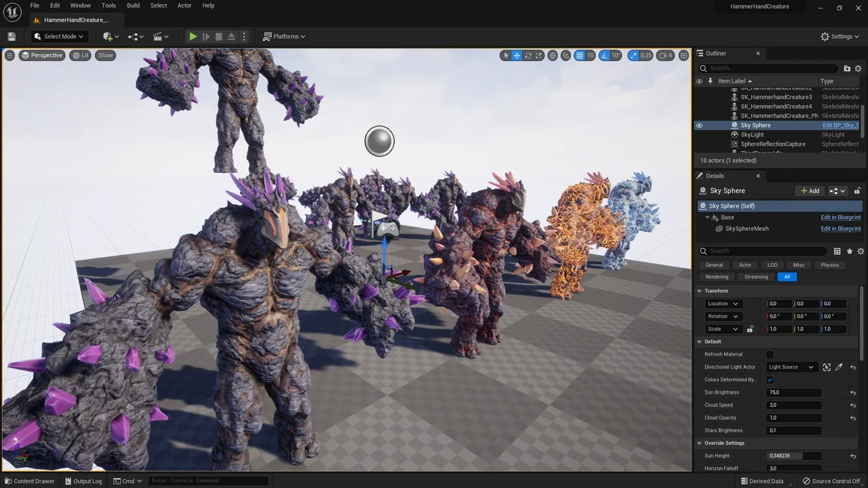Image resolution: width=868 pixels, height=488 pixels.
Task: Click the Save current level icon
Action: pyautogui.click(x=12, y=37)
